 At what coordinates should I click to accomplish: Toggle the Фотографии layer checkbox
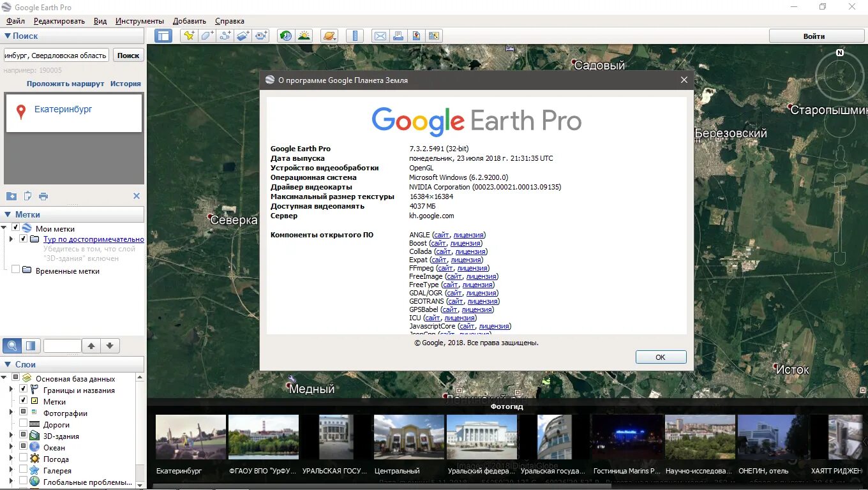(x=24, y=412)
